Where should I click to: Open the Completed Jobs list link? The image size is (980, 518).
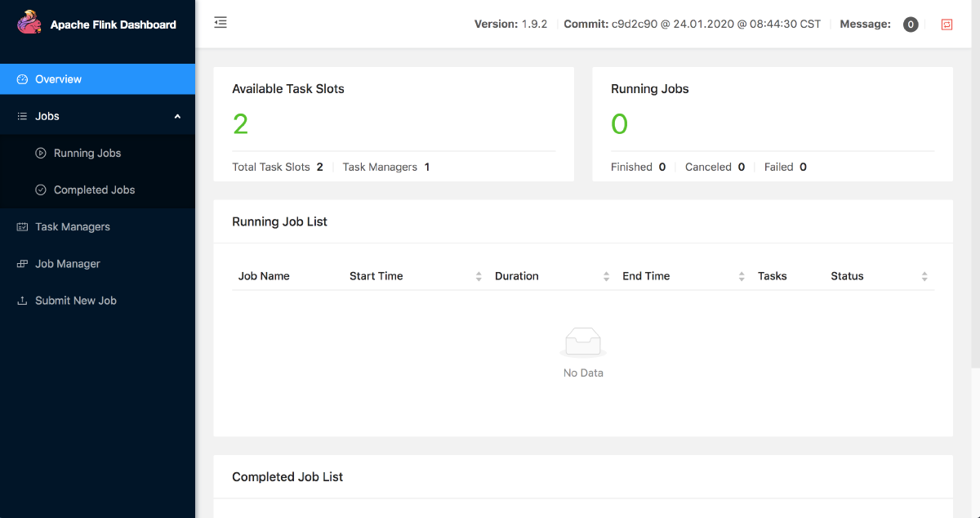pyautogui.click(x=95, y=190)
